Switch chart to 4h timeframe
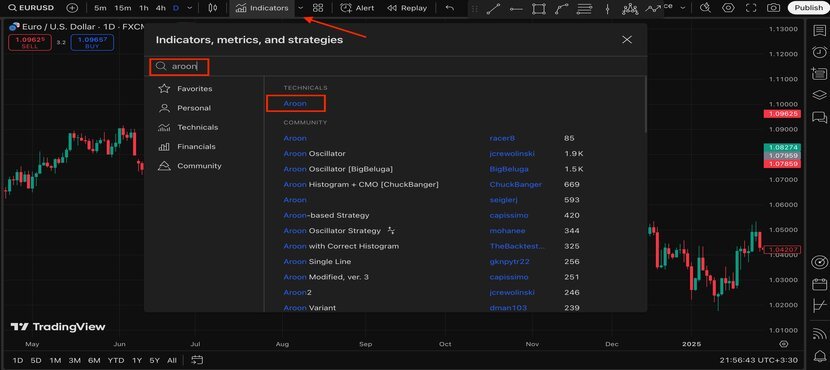This screenshot has height=370, width=830. [x=161, y=8]
